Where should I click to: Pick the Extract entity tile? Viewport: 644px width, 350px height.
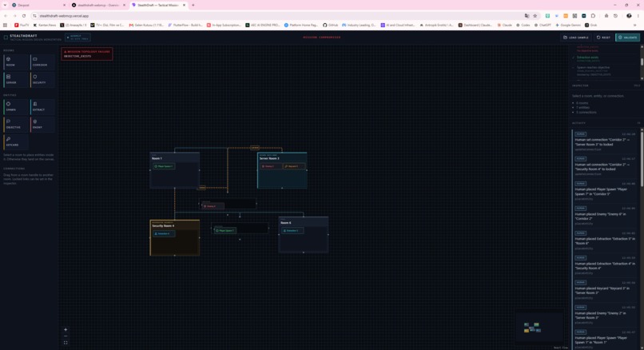pos(42,107)
